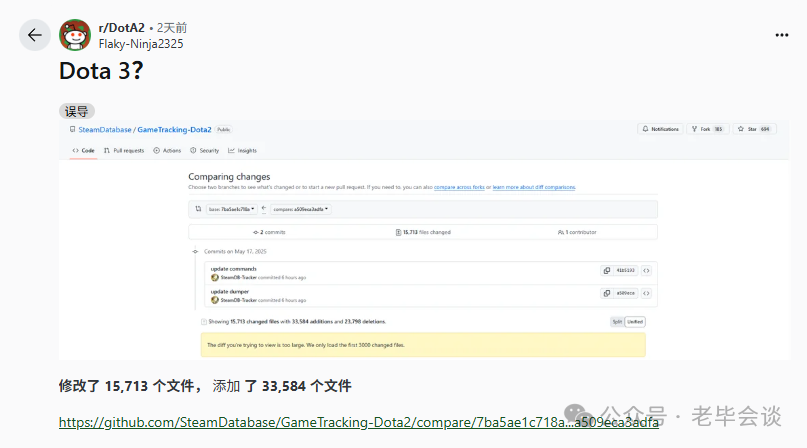Open the r/DotA2 subreddit link
This screenshot has height=448, width=807.
pyautogui.click(x=121, y=28)
